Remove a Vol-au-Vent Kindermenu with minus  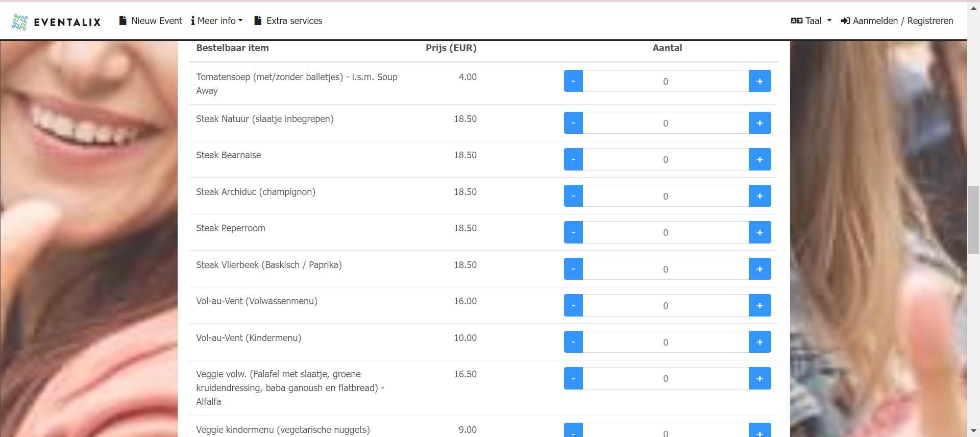[573, 342]
